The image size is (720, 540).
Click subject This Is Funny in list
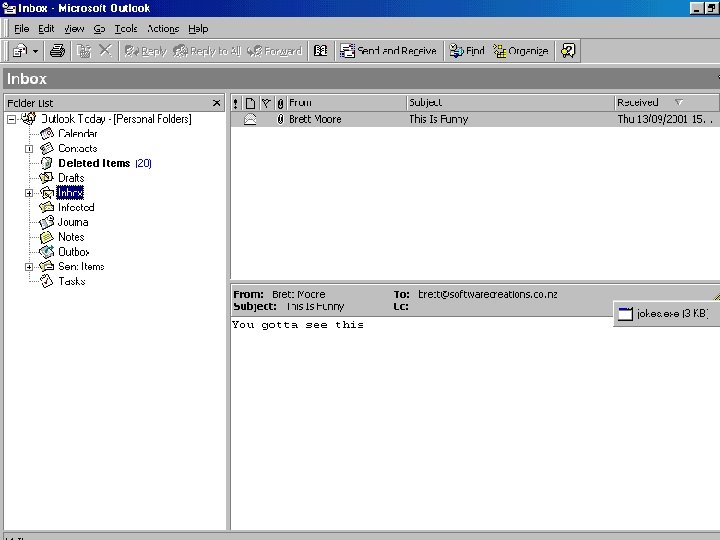(439, 119)
